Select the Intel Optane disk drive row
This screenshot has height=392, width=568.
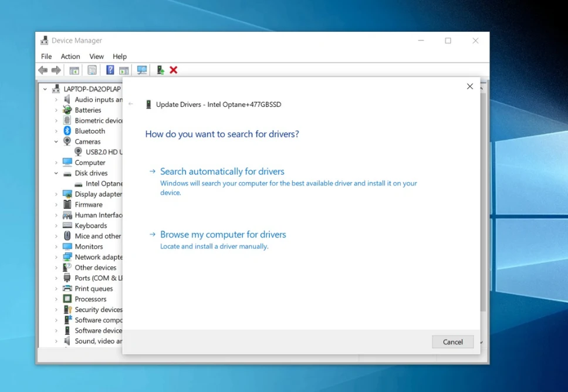[99, 183]
